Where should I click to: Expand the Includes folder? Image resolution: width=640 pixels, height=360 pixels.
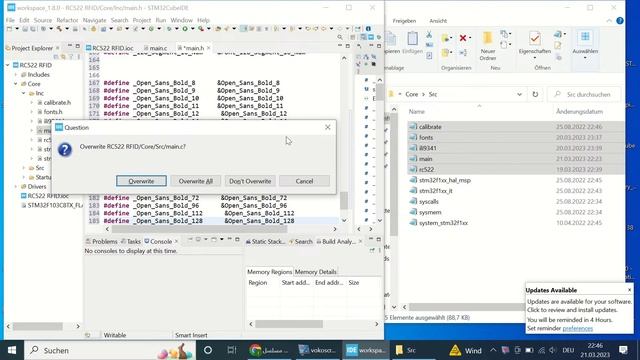[x=16, y=75]
